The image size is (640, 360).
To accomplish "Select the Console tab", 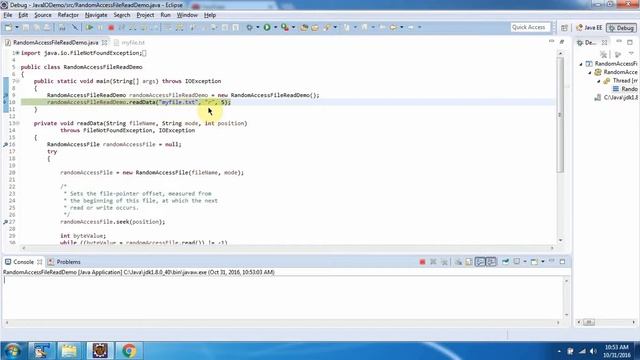I will pos(23,262).
